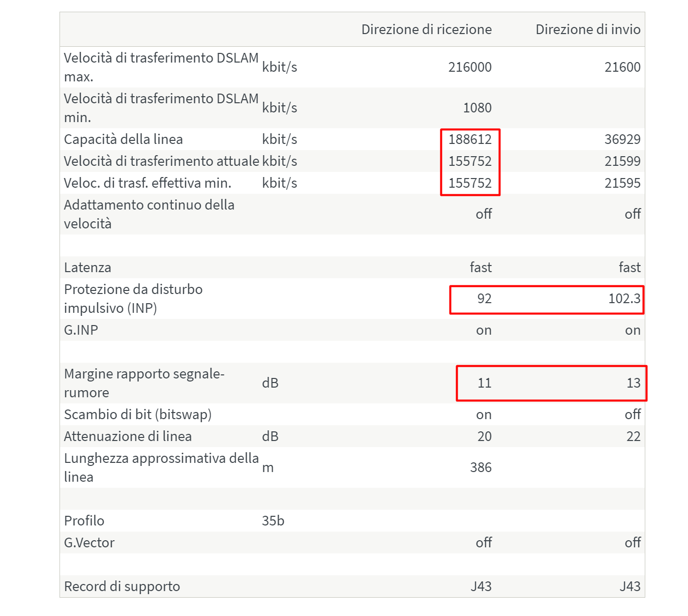This screenshot has height=616, width=688.
Task: Click the INP send value 102.3
Action: click(x=624, y=299)
